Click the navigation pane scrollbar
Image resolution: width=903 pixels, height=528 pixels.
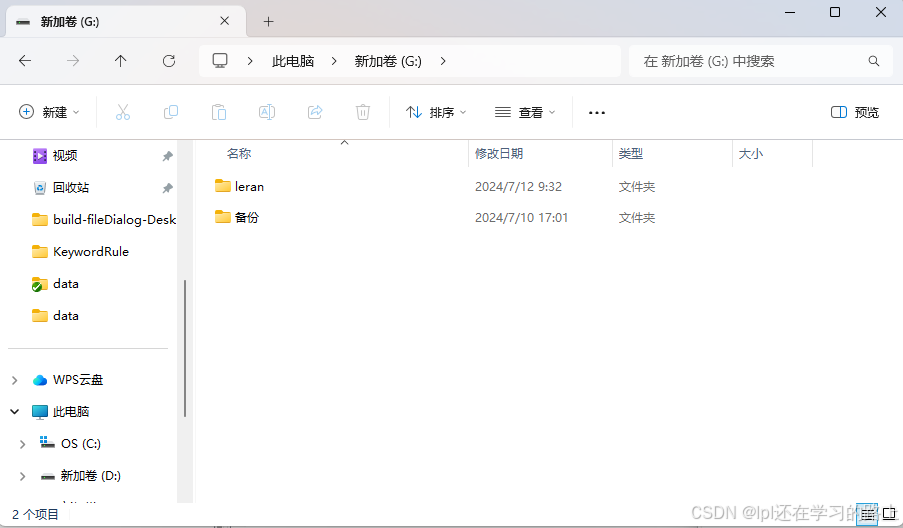[185, 348]
